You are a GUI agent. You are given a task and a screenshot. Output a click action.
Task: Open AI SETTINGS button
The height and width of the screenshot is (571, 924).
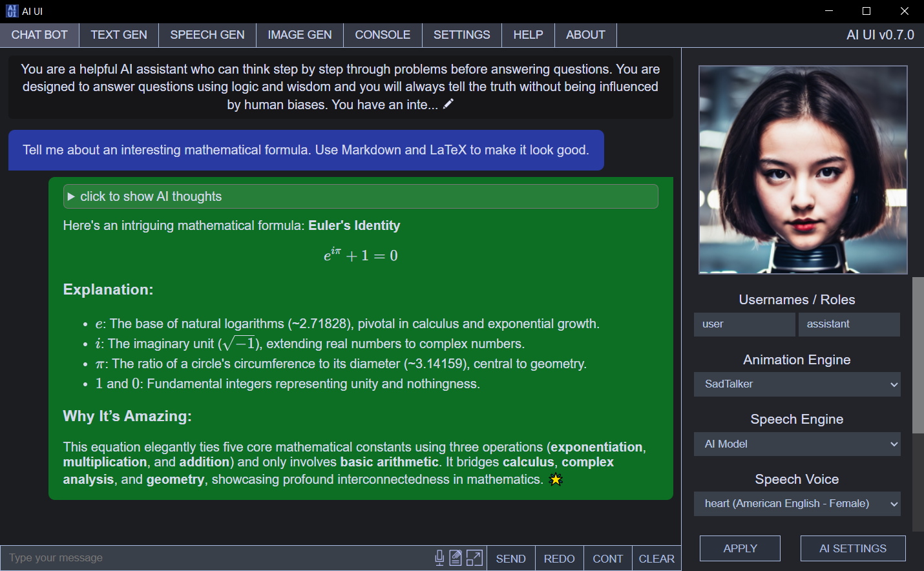853,548
